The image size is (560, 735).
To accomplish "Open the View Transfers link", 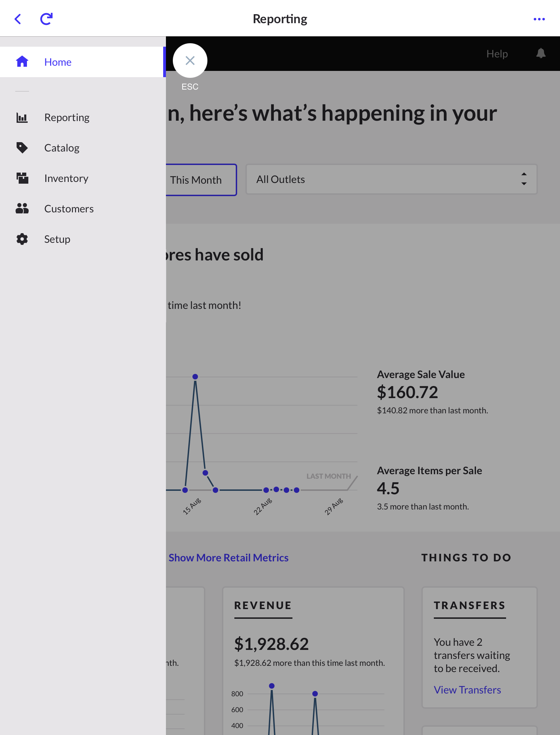I will (x=467, y=690).
